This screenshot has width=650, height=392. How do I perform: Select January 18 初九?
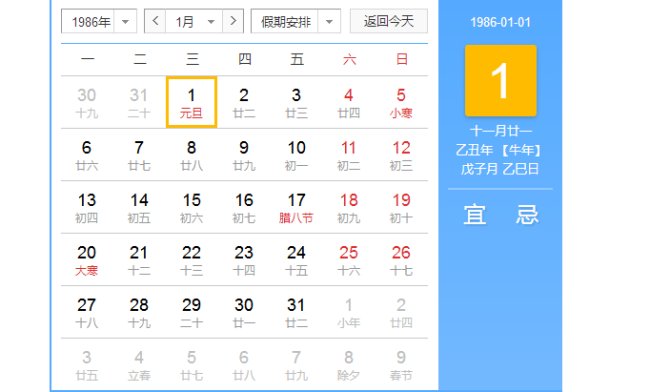coord(349,207)
